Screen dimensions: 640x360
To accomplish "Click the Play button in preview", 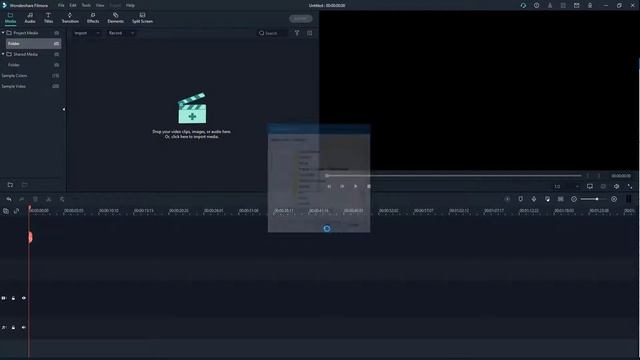I will tap(356, 187).
